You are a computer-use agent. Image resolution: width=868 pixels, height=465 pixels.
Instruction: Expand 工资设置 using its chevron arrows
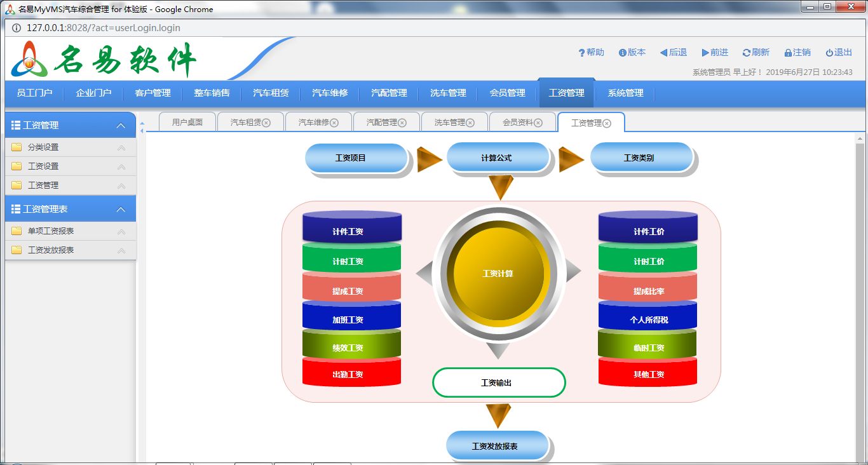pos(121,166)
